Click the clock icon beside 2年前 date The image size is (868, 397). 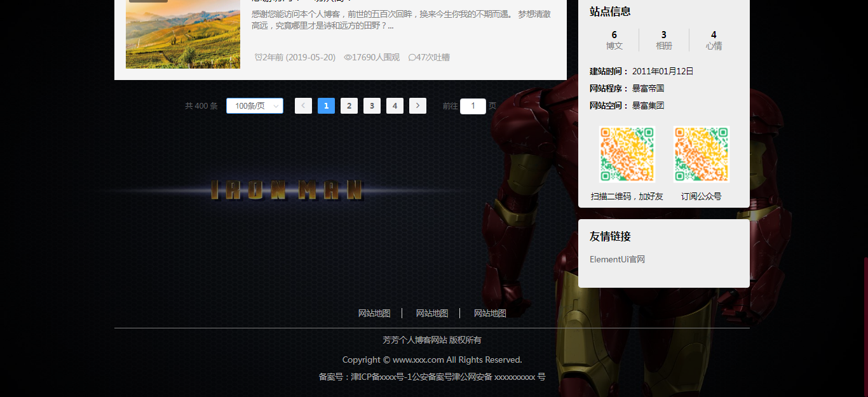point(259,57)
